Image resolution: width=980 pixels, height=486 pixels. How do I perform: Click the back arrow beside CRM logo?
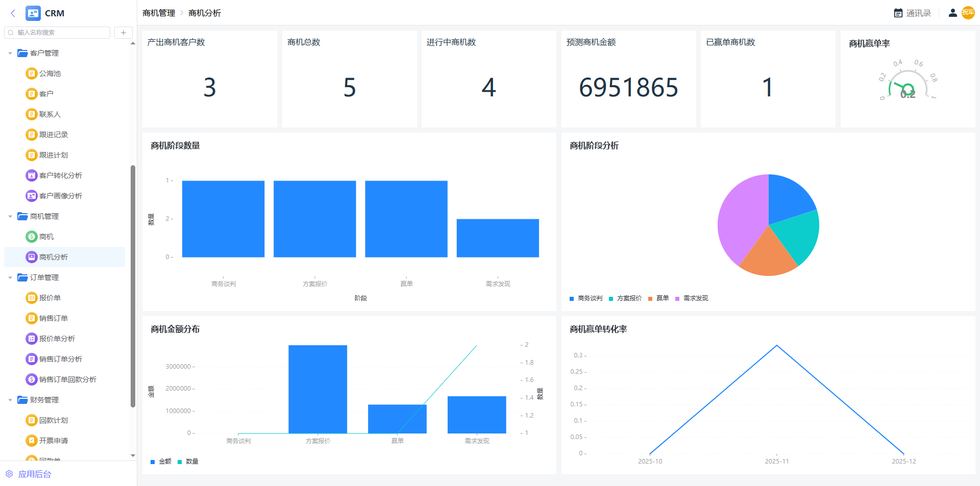coord(13,13)
